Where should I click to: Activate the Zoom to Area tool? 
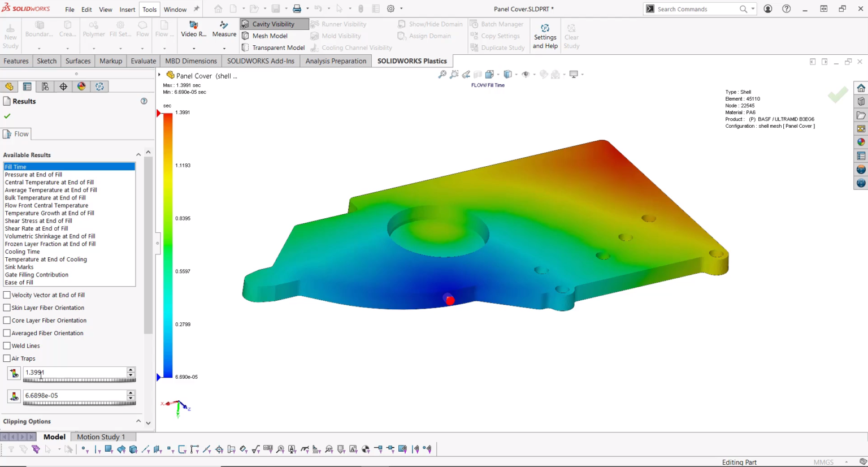pyautogui.click(x=454, y=74)
